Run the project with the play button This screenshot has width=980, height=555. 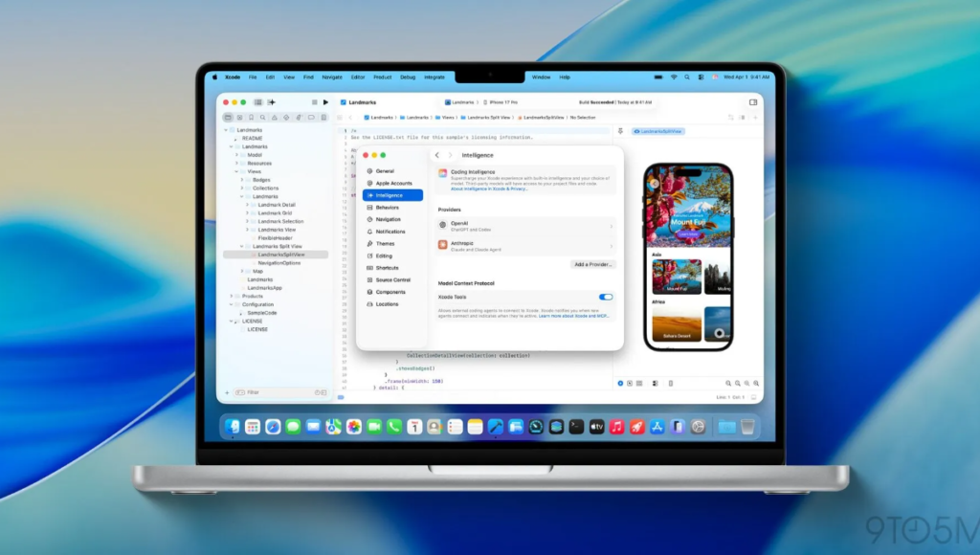(325, 101)
